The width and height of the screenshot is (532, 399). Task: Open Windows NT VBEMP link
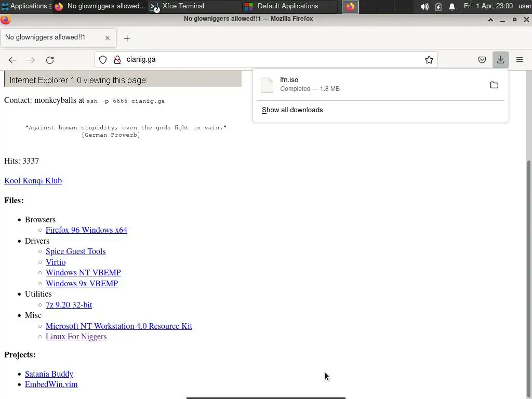pos(83,273)
